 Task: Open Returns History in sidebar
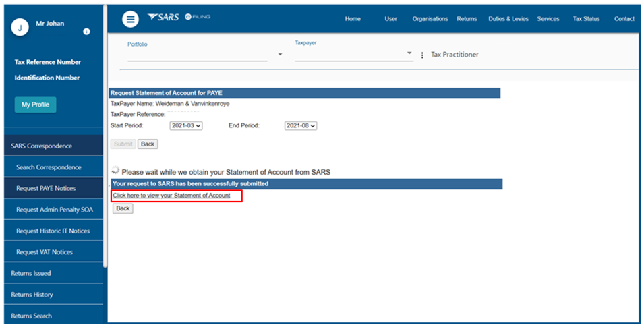(x=32, y=295)
